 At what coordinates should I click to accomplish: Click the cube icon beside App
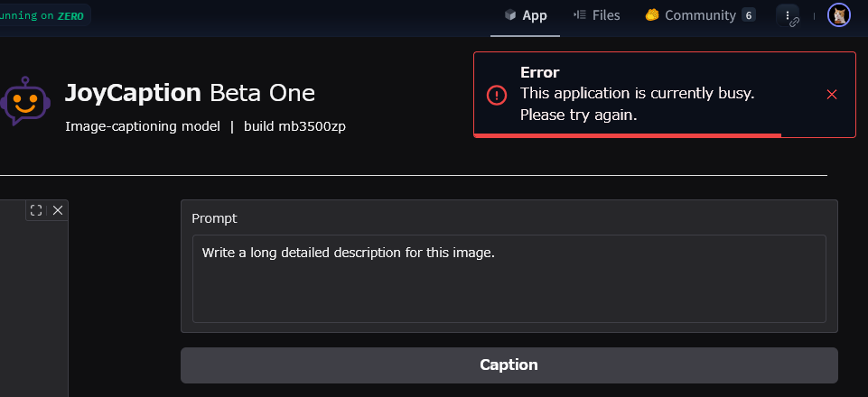(x=510, y=15)
